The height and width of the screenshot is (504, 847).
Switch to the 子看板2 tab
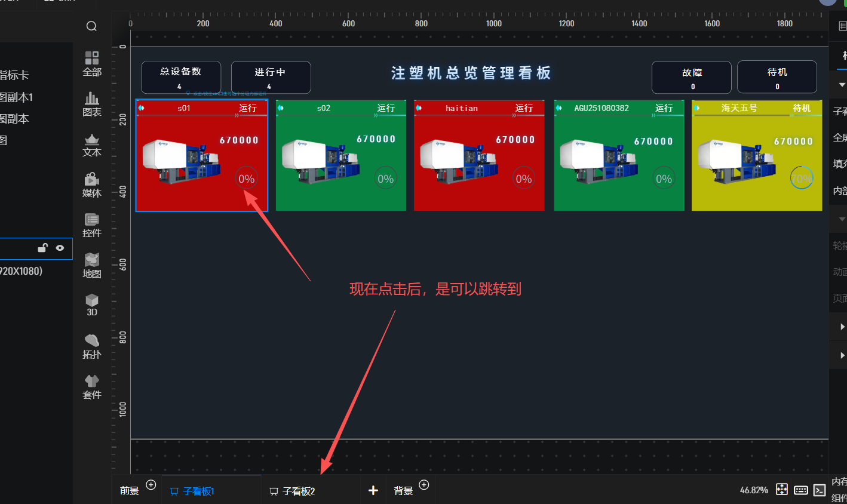coord(299,491)
